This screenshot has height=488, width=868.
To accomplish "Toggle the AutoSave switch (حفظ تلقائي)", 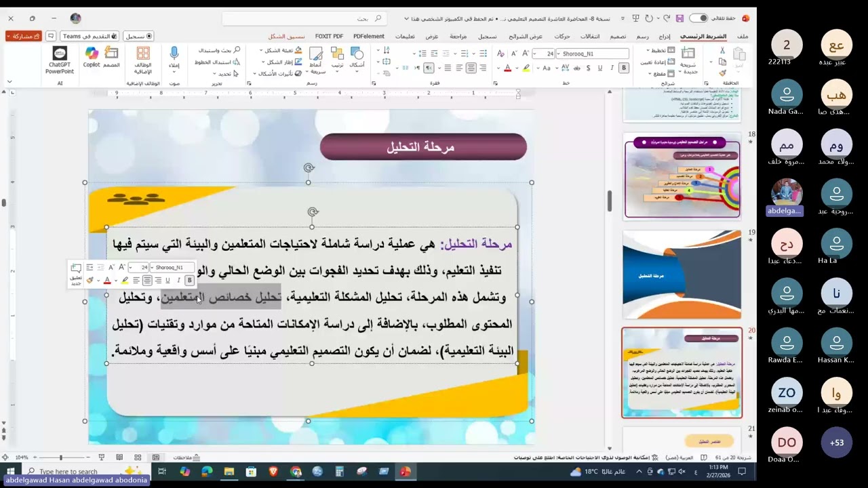I will [x=698, y=18].
